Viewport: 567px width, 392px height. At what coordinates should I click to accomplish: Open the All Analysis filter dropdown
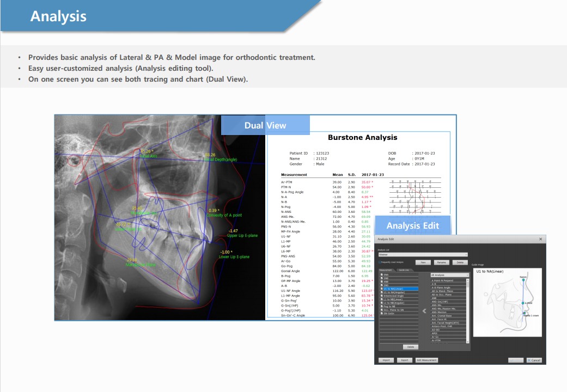pyautogui.click(x=449, y=275)
